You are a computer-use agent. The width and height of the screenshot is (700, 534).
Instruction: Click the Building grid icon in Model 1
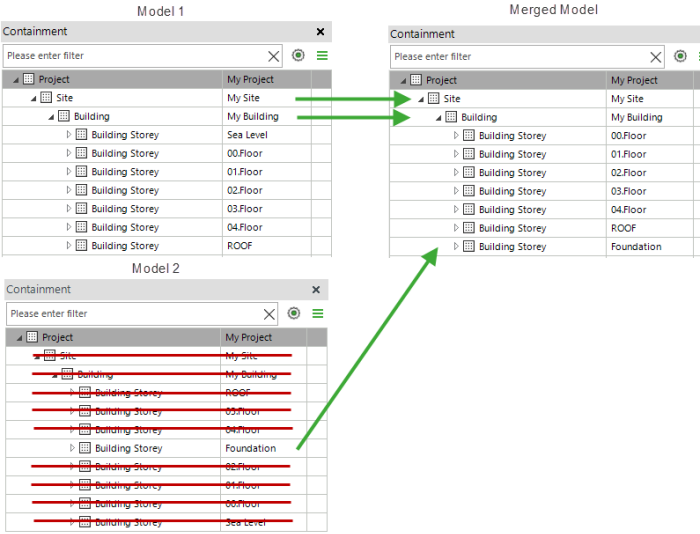pos(64,116)
